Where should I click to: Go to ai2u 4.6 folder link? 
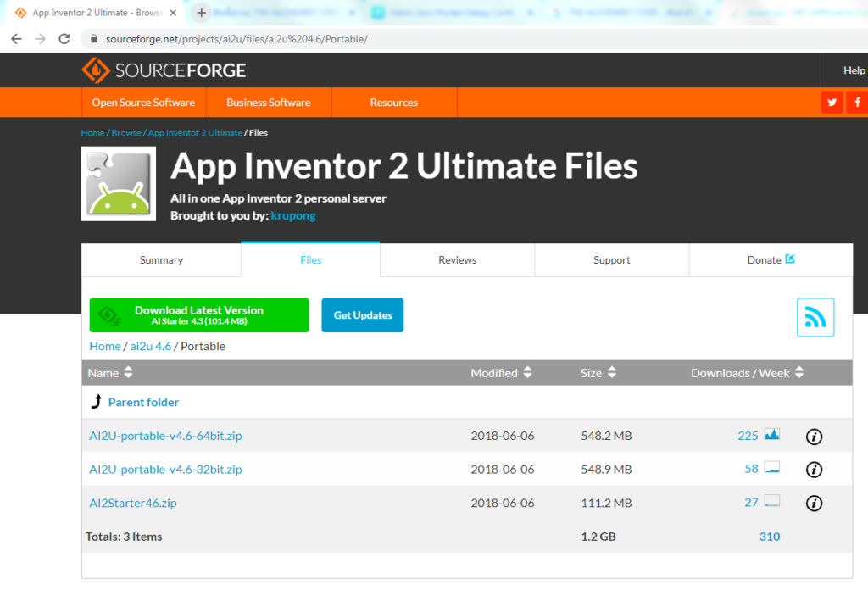(x=151, y=347)
